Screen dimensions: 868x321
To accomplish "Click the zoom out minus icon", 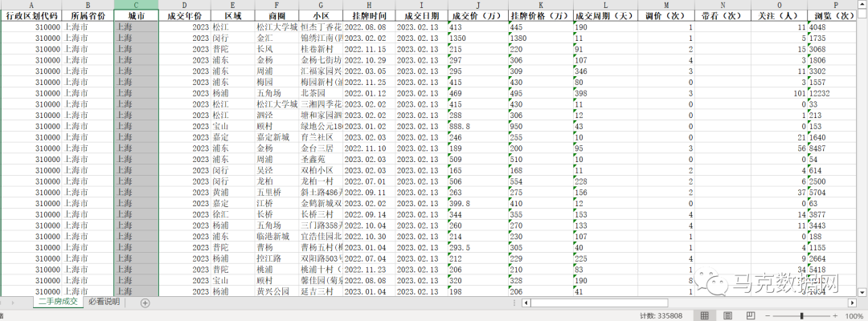I will (x=768, y=315).
